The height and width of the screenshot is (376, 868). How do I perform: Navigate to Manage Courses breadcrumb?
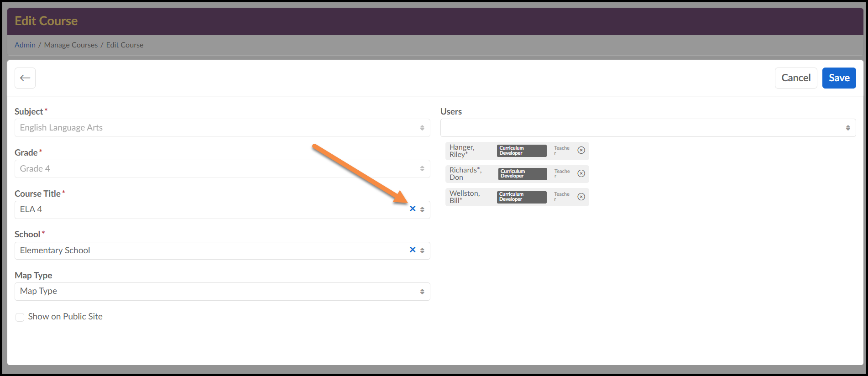pyautogui.click(x=71, y=45)
